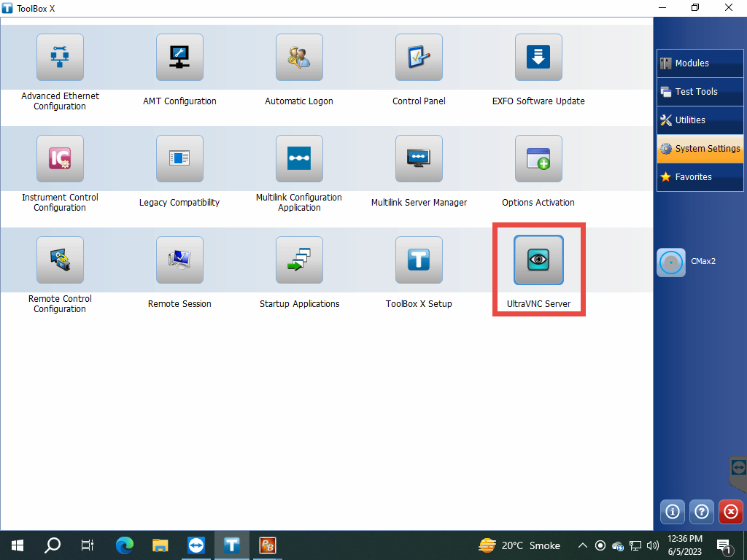Show hidden system tray icons

click(x=582, y=545)
